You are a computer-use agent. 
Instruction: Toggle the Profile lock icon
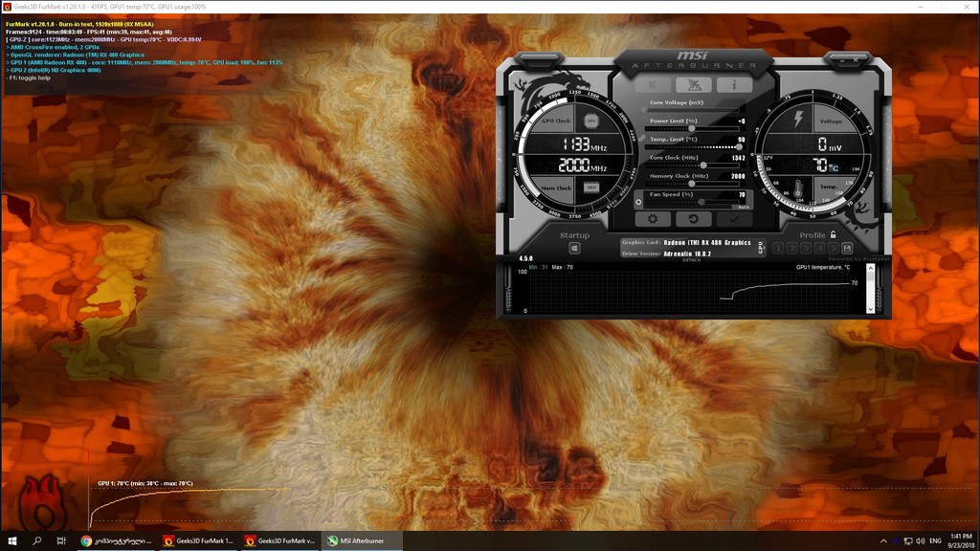point(834,235)
